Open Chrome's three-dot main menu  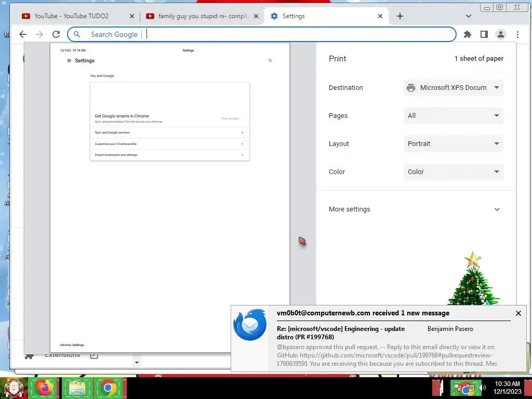[517, 34]
